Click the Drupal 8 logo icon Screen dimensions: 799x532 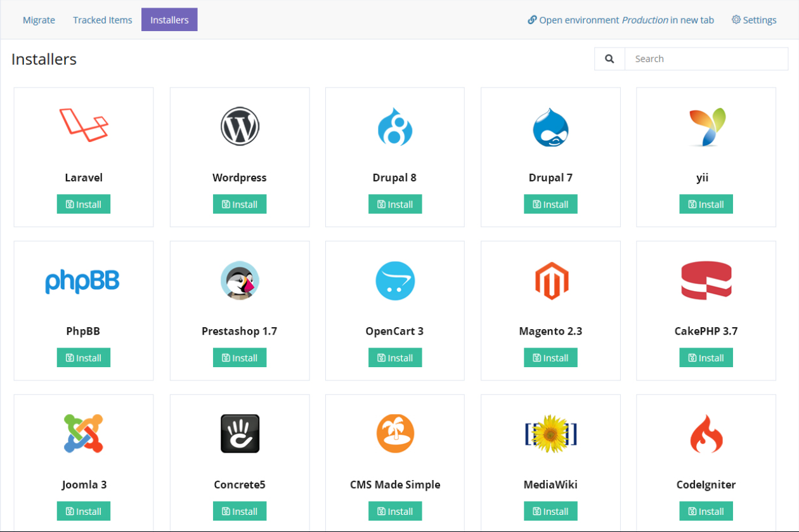coord(395,126)
